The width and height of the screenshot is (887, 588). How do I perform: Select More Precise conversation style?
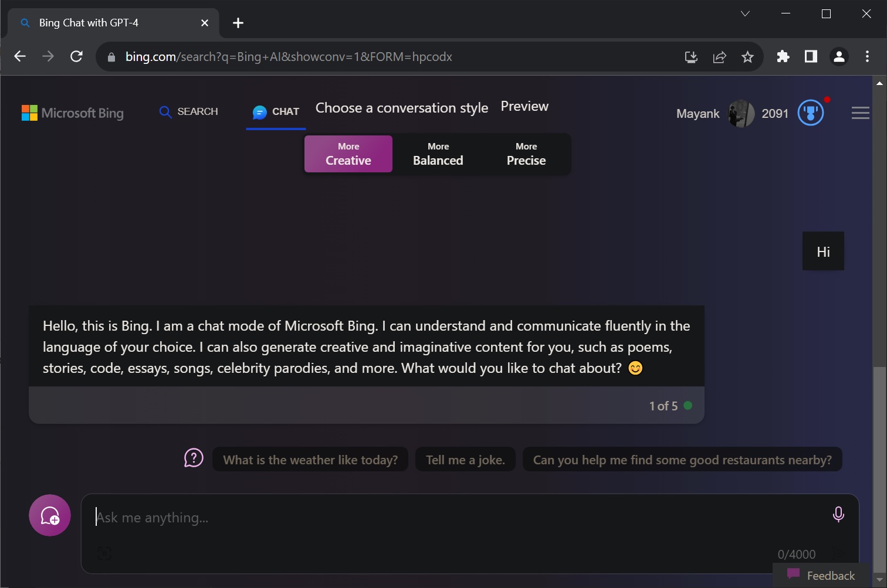tap(526, 154)
